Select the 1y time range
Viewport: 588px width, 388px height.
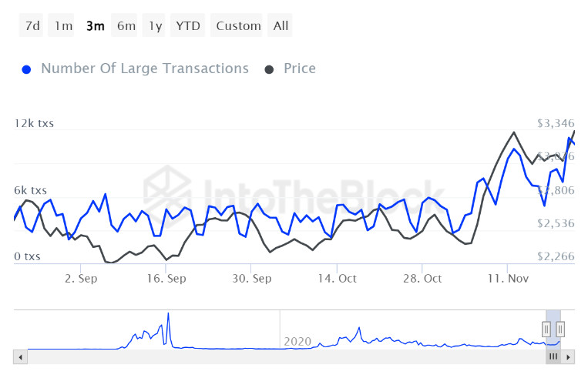click(155, 25)
